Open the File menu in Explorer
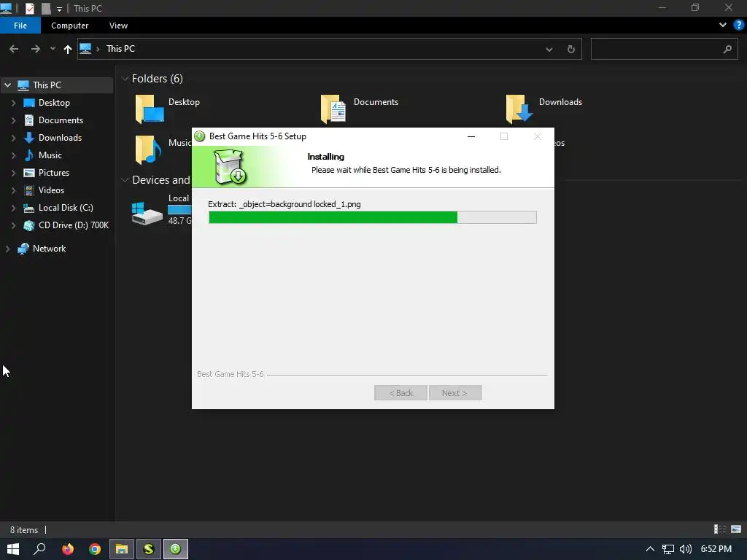747x560 pixels. tap(20, 26)
